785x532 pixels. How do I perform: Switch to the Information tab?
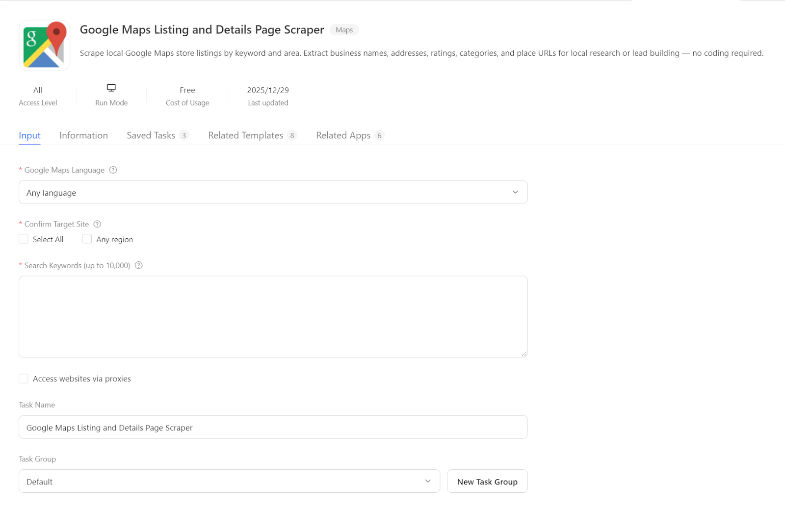[83, 135]
